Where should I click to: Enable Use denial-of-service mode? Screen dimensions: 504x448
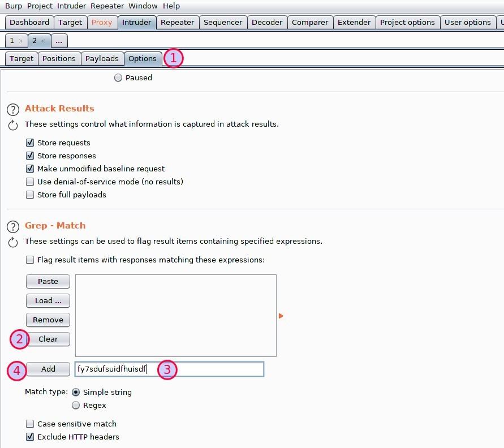[x=30, y=182]
